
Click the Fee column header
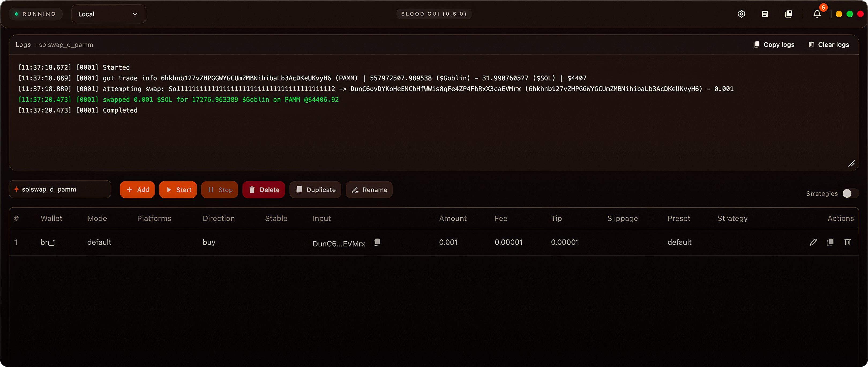(x=501, y=218)
